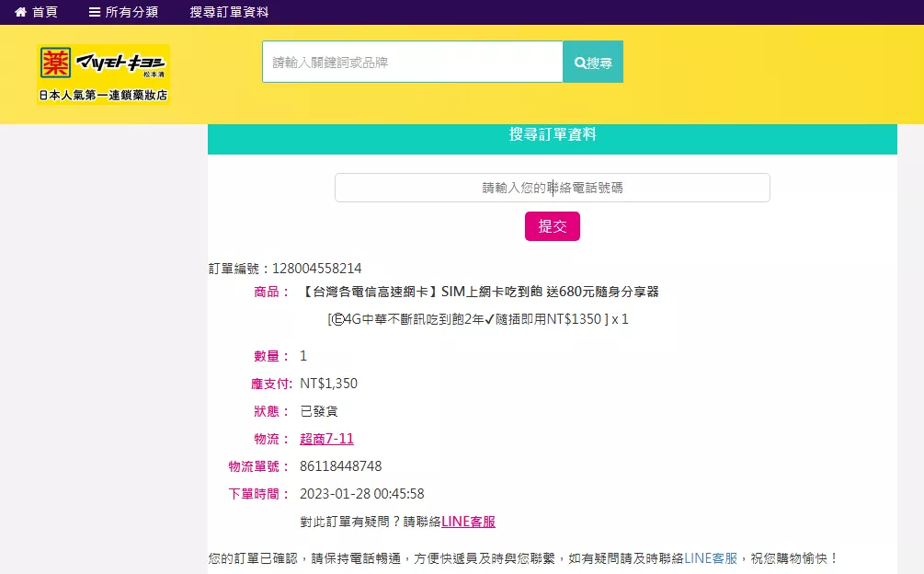This screenshot has width=924, height=574.
Task: Focus the contact phone number field
Action: (553, 188)
